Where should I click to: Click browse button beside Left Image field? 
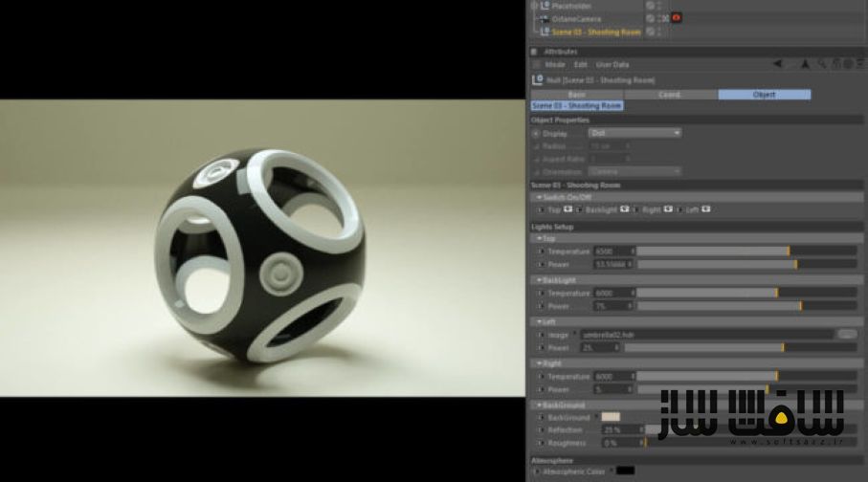[x=846, y=335]
